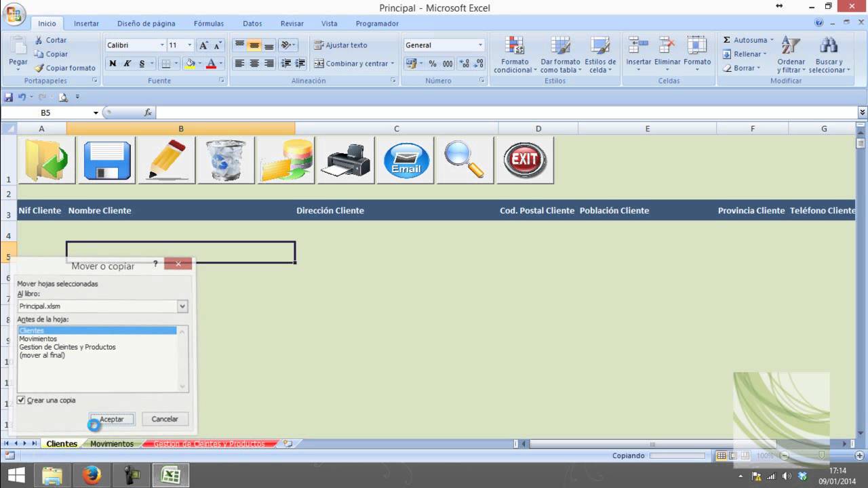Click the Aceptar button
The width and height of the screenshot is (868, 488).
coord(112,419)
